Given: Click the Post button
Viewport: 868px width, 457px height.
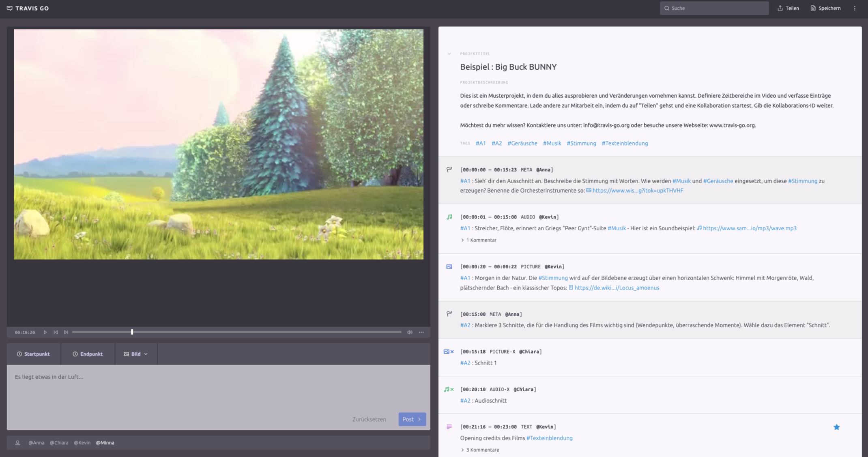Looking at the screenshot, I should click(x=412, y=419).
